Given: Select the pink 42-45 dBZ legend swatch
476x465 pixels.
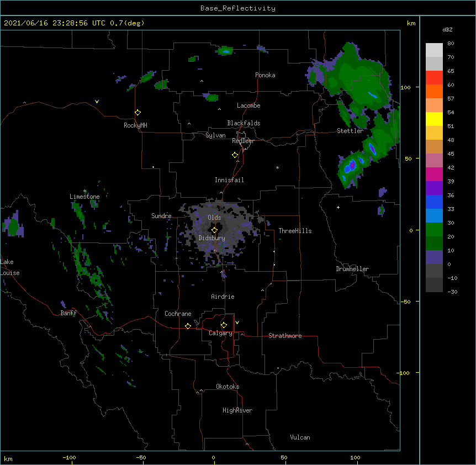Looking at the screenshot, I should [434, 161].
